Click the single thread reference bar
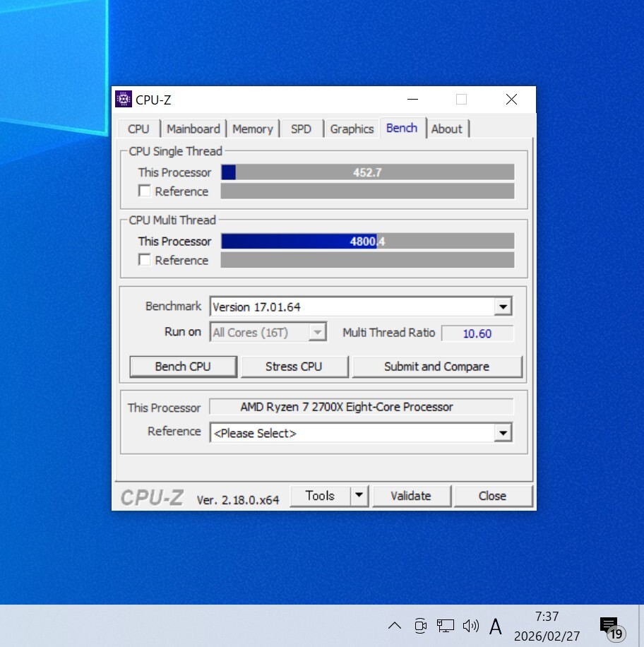Image resolution: width=644 pixels, height=647 pixels. 368,191
